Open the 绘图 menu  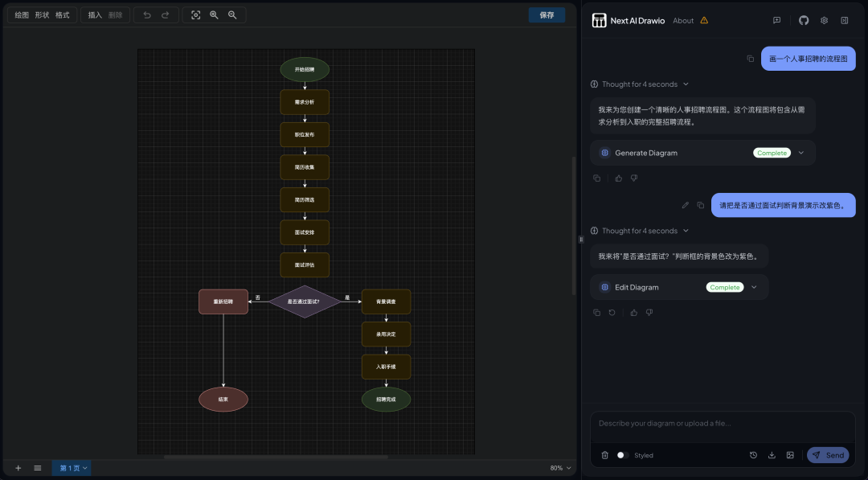[x=22, y=15]
